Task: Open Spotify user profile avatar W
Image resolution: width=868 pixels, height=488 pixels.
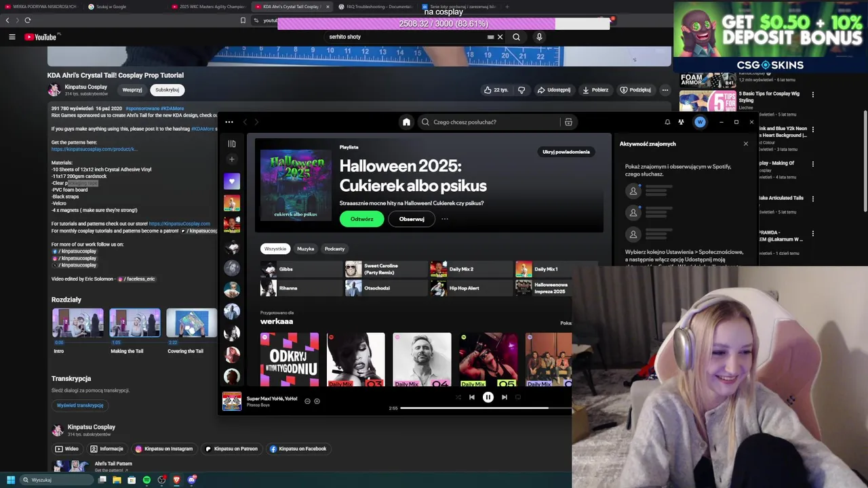Action: 700,122
